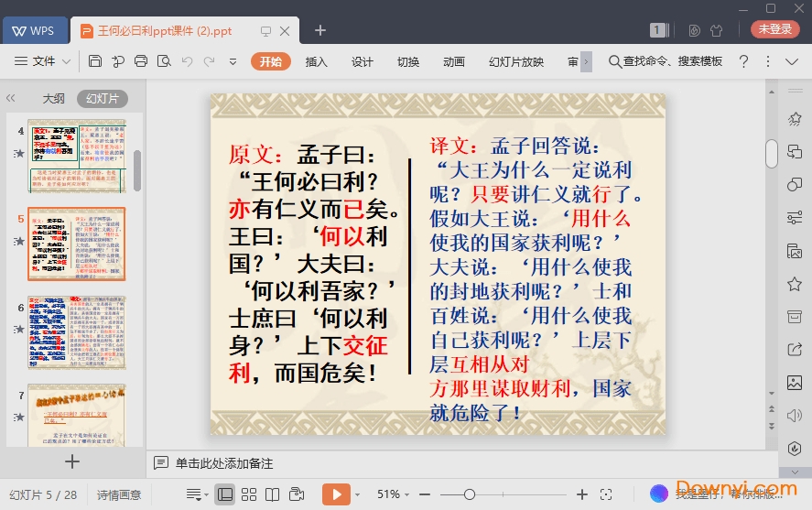Click the Undo arrow icon
The width and height of the screenshot is (812, 510).
coord(187,61)
